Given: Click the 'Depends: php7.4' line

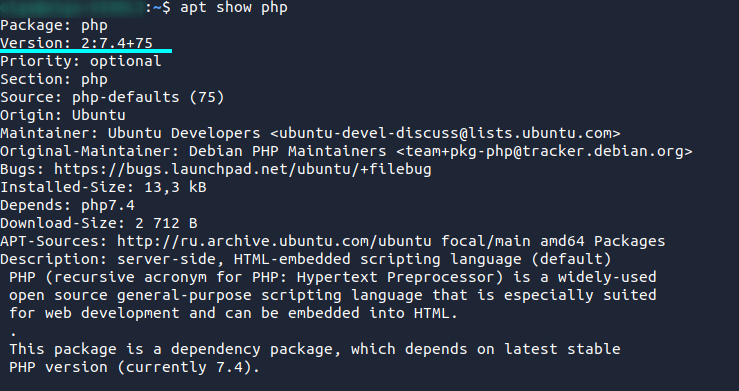Looking at the screenshot, I should (67, 205).
